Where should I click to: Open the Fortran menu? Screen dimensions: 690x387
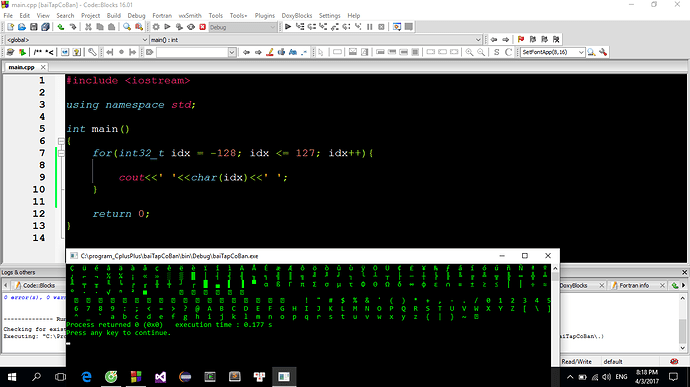pos(162,15)
